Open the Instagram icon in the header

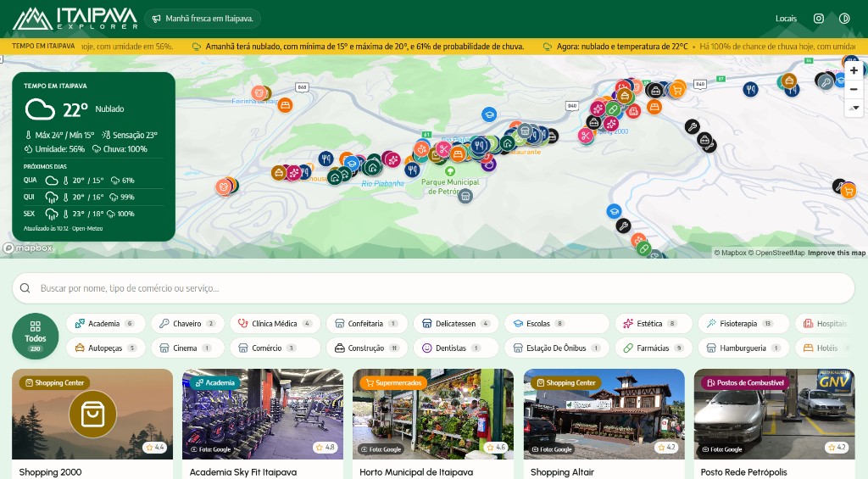(x=819, y=19)
